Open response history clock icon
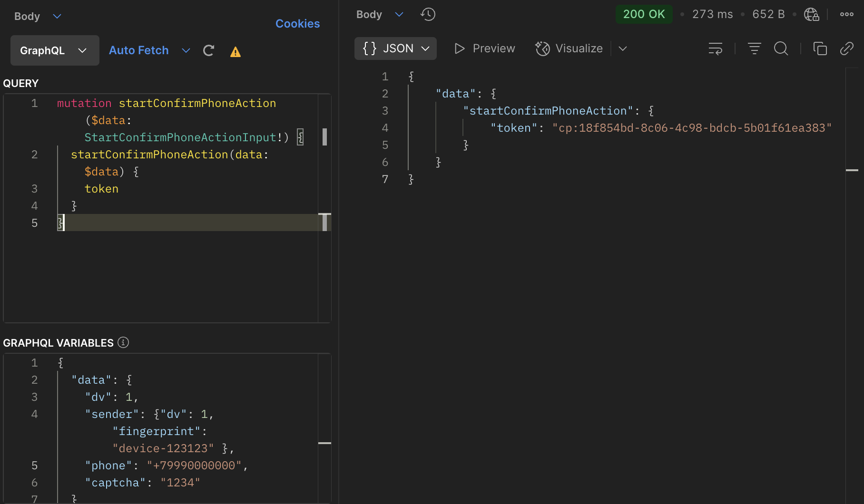This screenshot has width=864, height=504. pyautogui.click(x=428, y=15)
